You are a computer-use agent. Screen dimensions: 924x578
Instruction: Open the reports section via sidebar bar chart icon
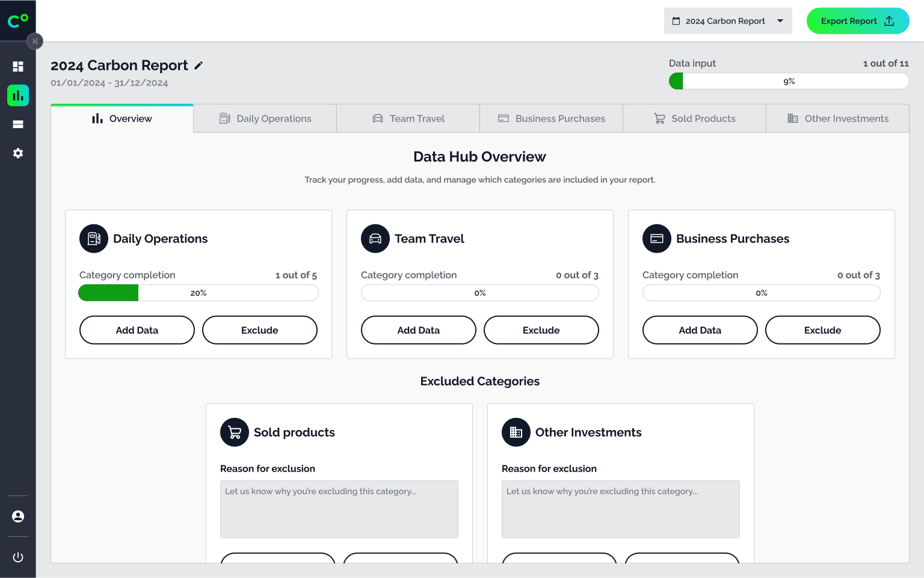coord(17,95)
